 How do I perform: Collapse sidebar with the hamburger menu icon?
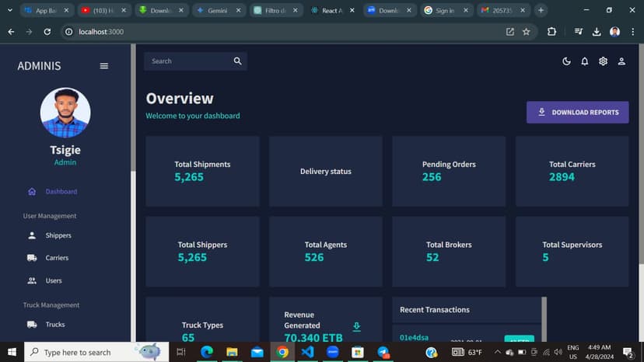[104, 66]
